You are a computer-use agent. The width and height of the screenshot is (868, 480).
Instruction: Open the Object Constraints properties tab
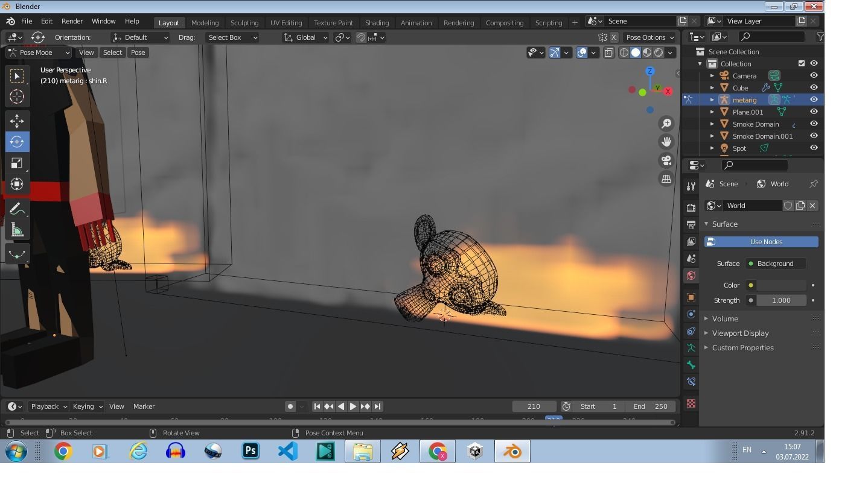pos(691,331)
